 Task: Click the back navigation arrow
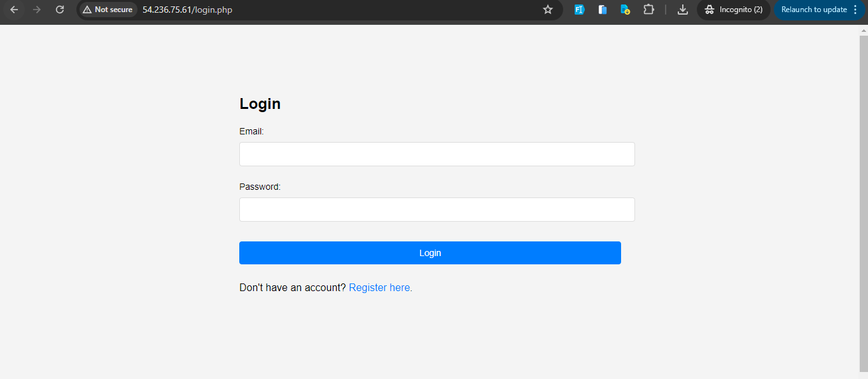[14, 10]
